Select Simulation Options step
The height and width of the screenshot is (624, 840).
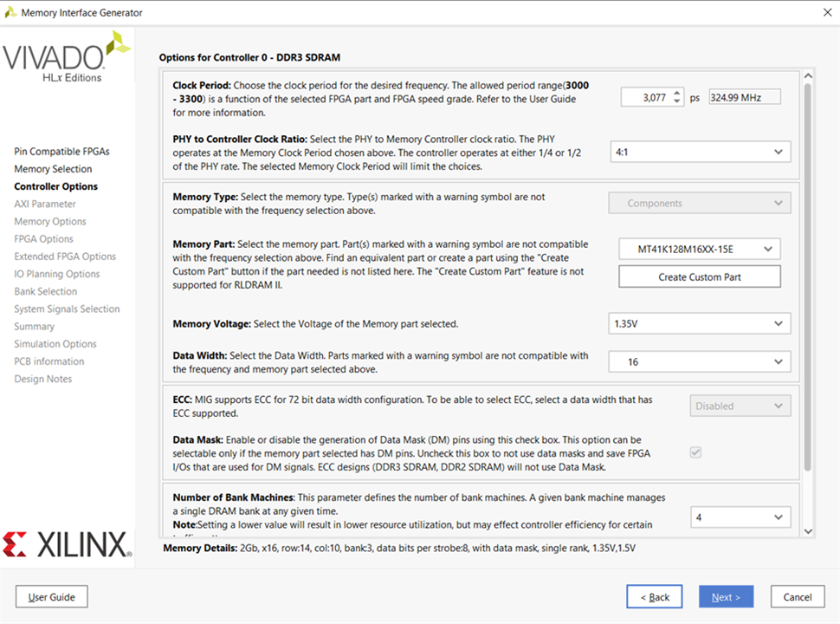coord(55,344)
